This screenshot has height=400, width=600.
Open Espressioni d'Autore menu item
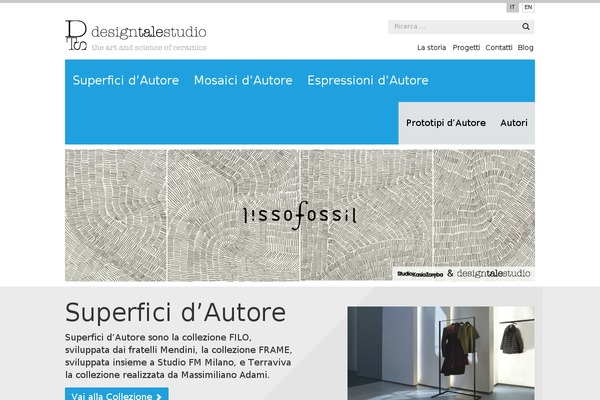point(368,80)
